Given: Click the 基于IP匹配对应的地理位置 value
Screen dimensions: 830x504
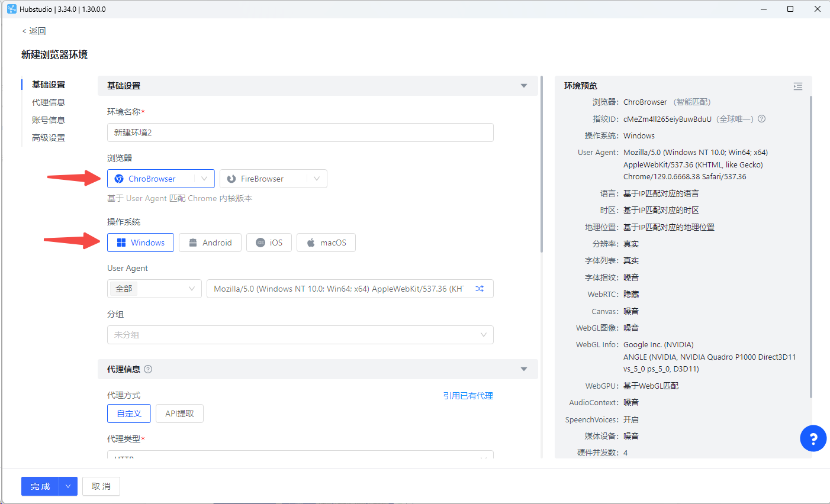Looking at the screenshot, I should tap(668, 227).
